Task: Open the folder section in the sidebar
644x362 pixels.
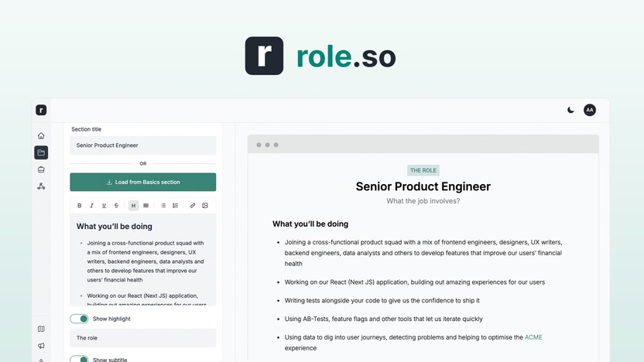Action: tap(41, 152)
